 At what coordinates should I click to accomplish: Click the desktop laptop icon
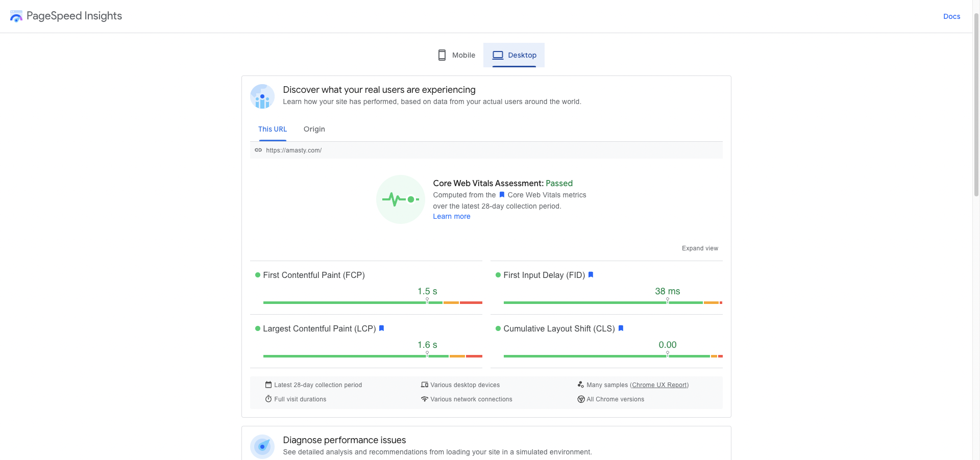pyautogui.click(x=498, y=55)
